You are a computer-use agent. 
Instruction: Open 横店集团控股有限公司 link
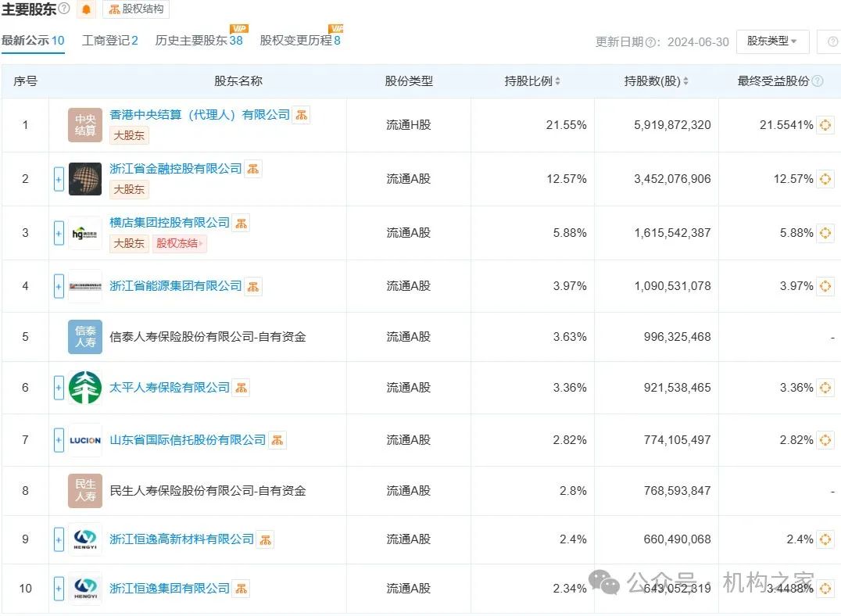170,223
